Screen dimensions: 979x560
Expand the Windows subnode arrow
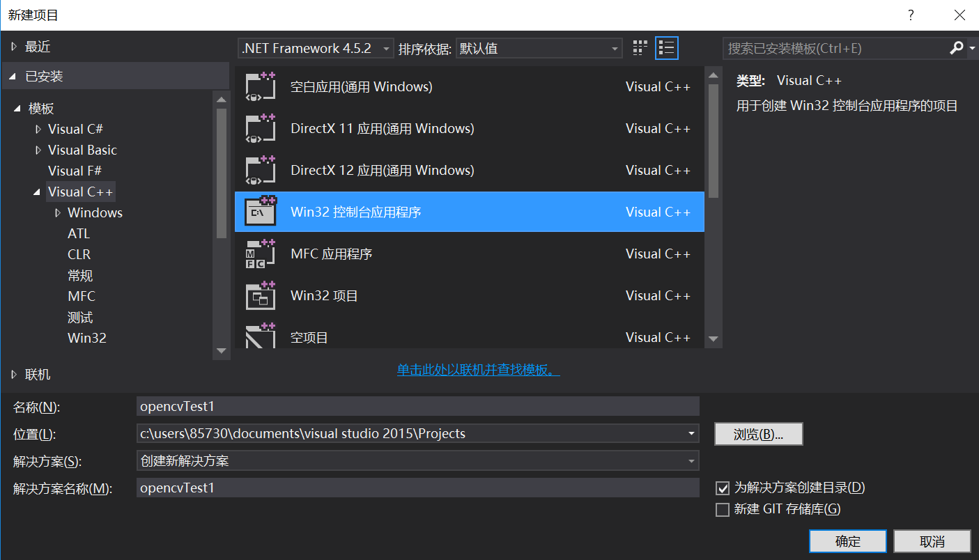click(x=57, y=213)
